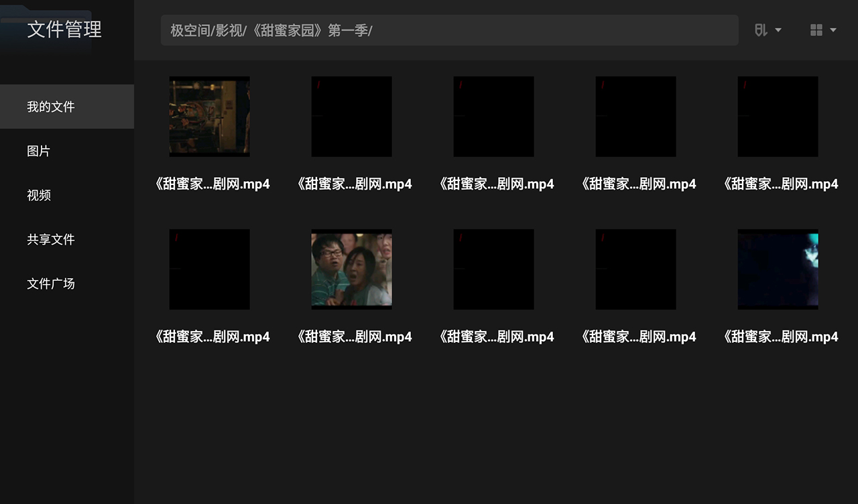
Task: Open the crowd scene thumbnail in second row
Action: (351, 269)
